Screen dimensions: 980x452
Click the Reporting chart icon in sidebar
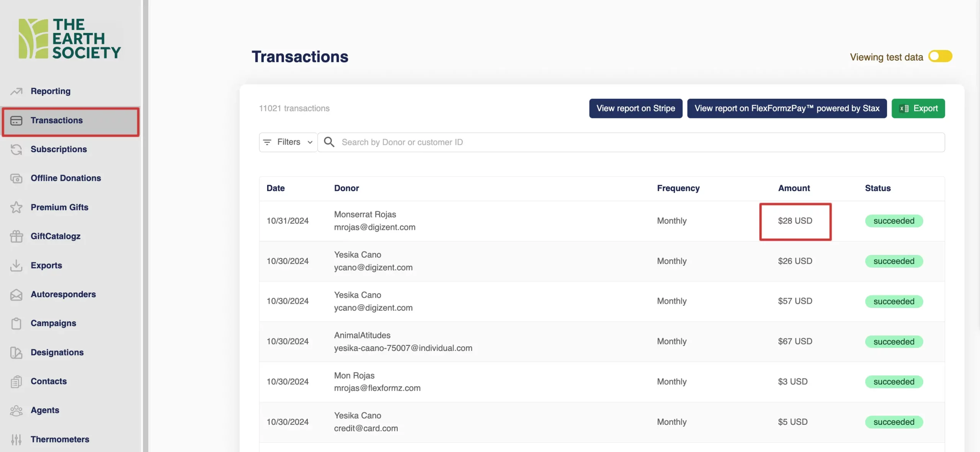(16, 91)
